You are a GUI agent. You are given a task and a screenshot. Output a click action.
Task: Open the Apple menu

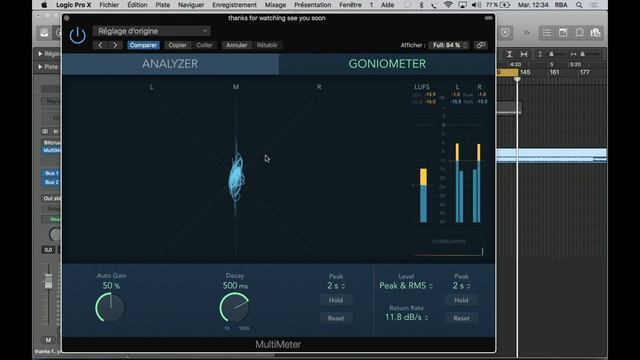click(x=44, y=5)
